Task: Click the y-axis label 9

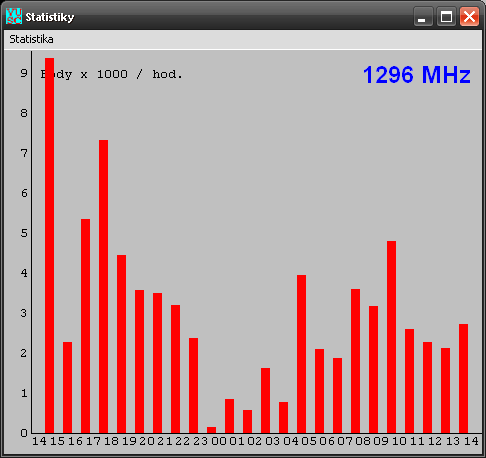Action: [24, 73]
